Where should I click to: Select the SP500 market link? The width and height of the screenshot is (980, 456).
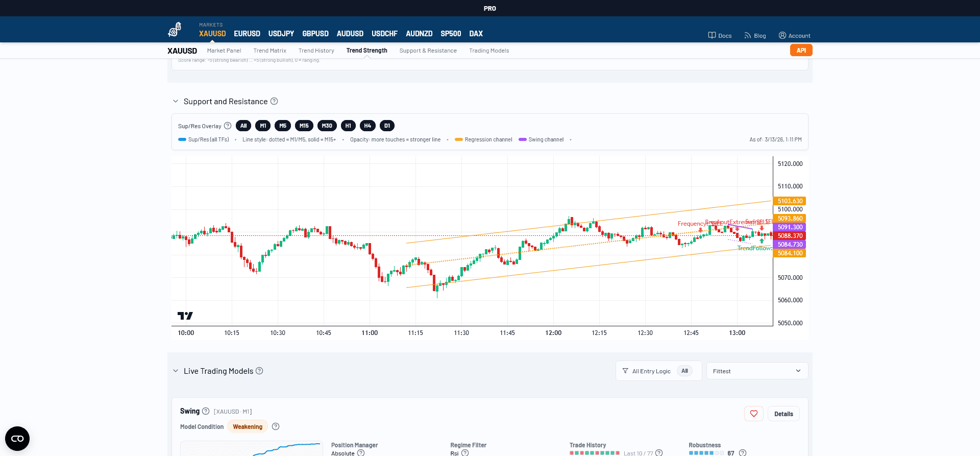(451, 34)
